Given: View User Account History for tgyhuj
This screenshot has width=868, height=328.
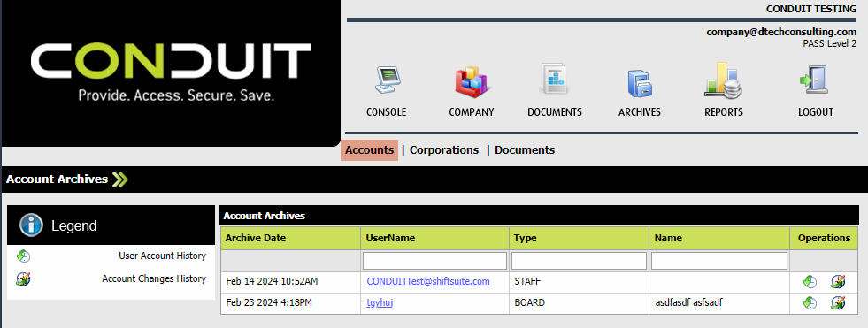Looking at the screenshot, I should coord(810,303).
